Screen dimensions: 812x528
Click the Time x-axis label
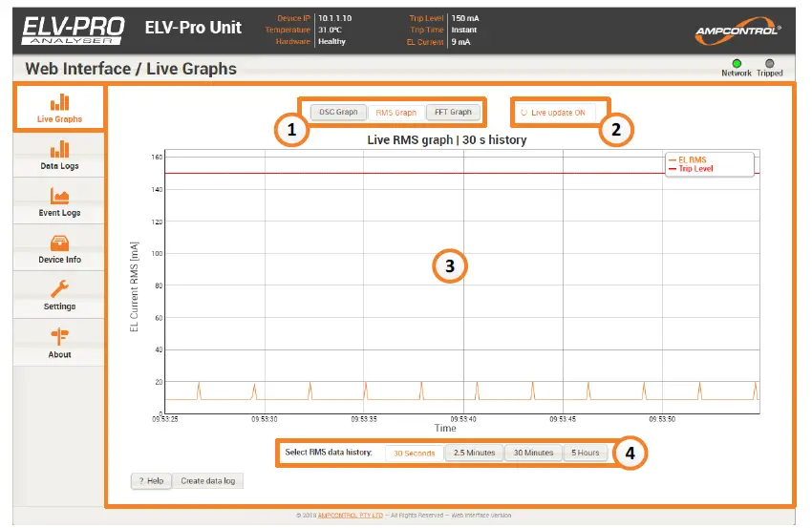pyautogui.click(x=445, y=429)
